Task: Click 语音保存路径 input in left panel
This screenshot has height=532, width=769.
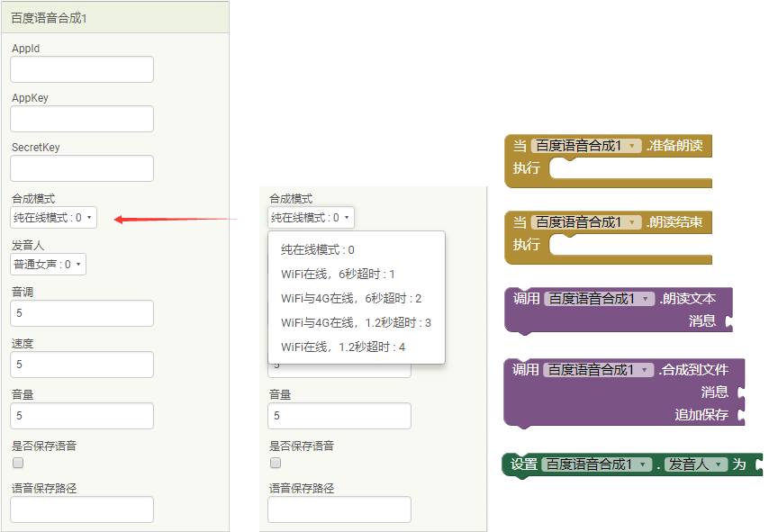Action: tap(82, 509)
